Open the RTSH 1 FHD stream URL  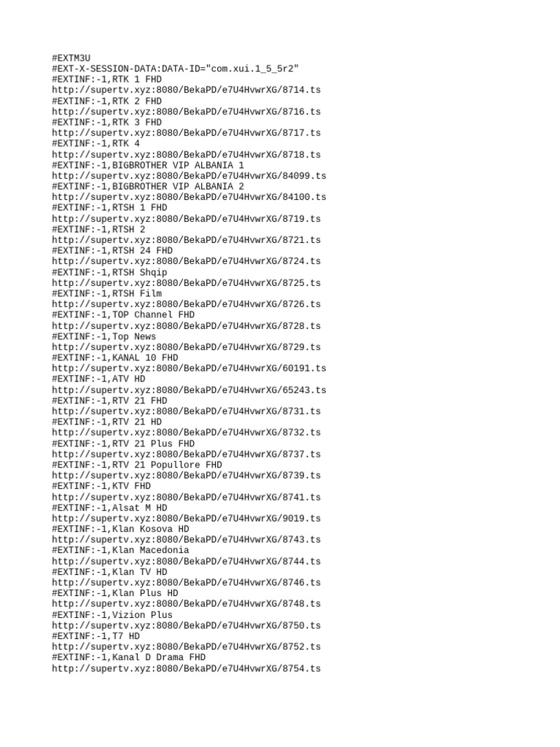(x=186, y=219)
